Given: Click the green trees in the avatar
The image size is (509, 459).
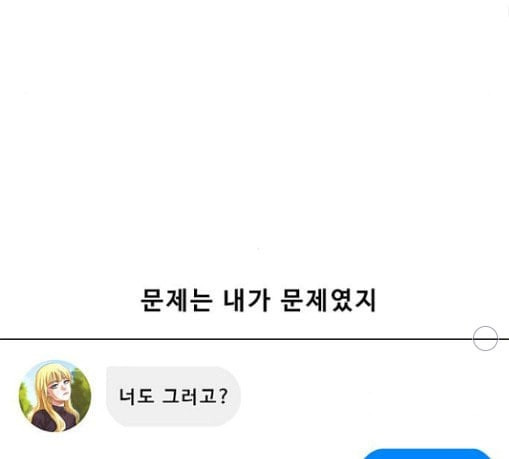Looking at the screenshot, I should pyautogui.click(x=82, y=393).
